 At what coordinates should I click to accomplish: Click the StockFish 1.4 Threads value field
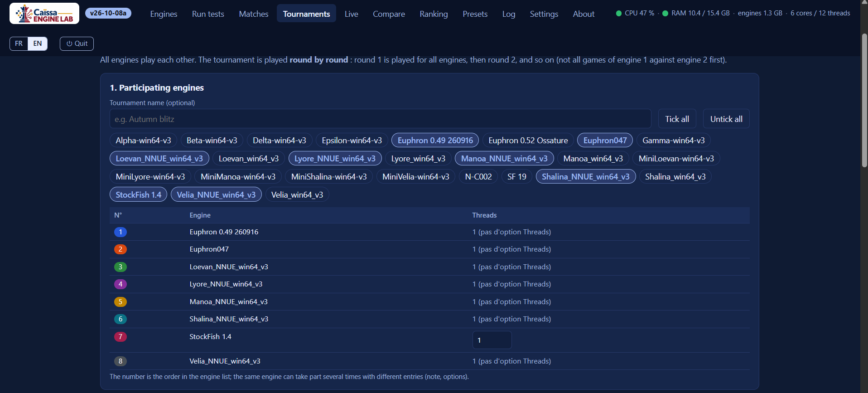tap(492, 340)
